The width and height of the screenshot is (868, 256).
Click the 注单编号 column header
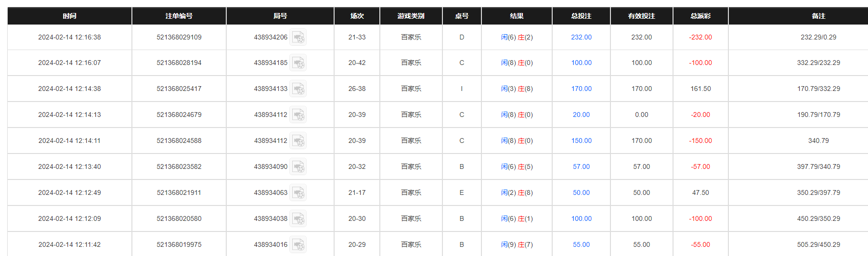[179, 16]
